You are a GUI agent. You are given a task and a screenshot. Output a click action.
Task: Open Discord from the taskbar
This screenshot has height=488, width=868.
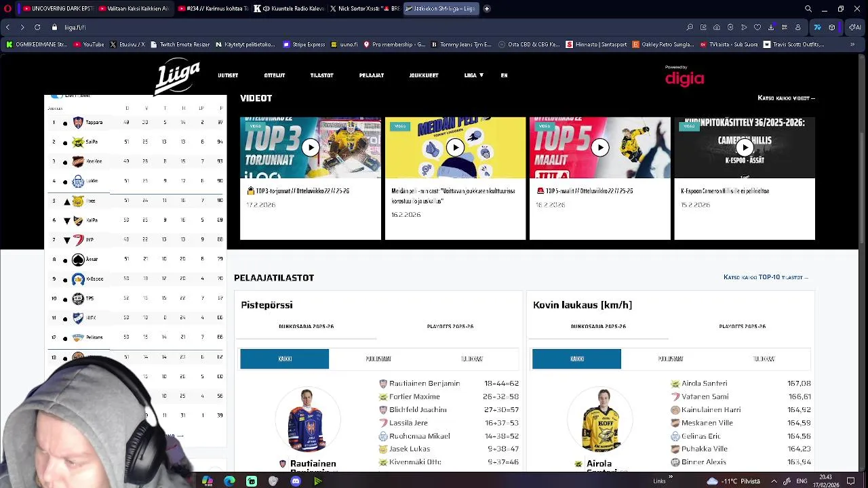pyautogui.click(x=296, y=481)
